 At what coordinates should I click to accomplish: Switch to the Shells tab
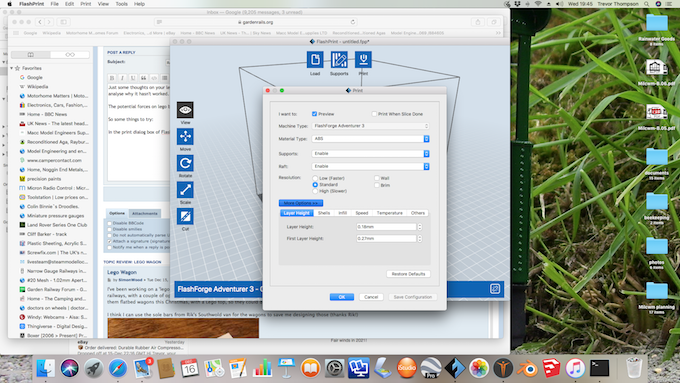pyautogui.click(x=324, y=213)
